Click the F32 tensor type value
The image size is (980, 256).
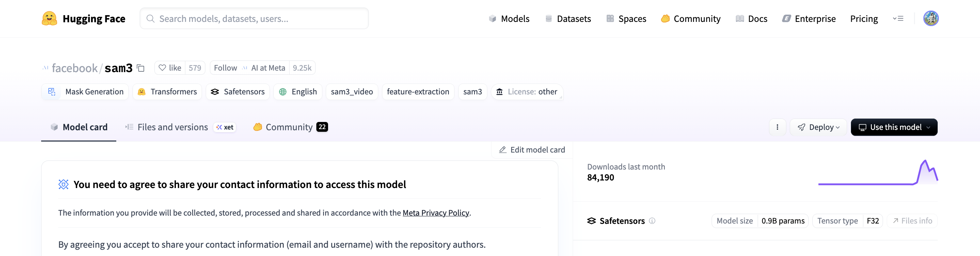tap(872, 221)
